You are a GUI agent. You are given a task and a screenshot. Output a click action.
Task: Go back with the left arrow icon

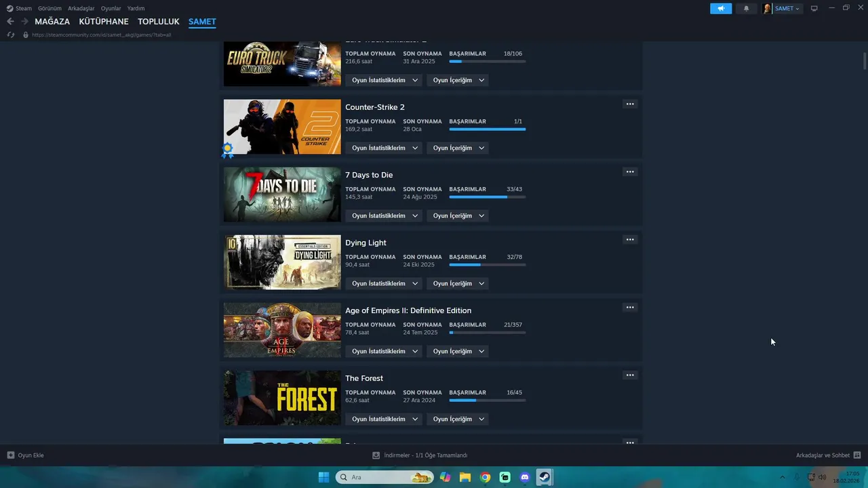pos(10,22)
